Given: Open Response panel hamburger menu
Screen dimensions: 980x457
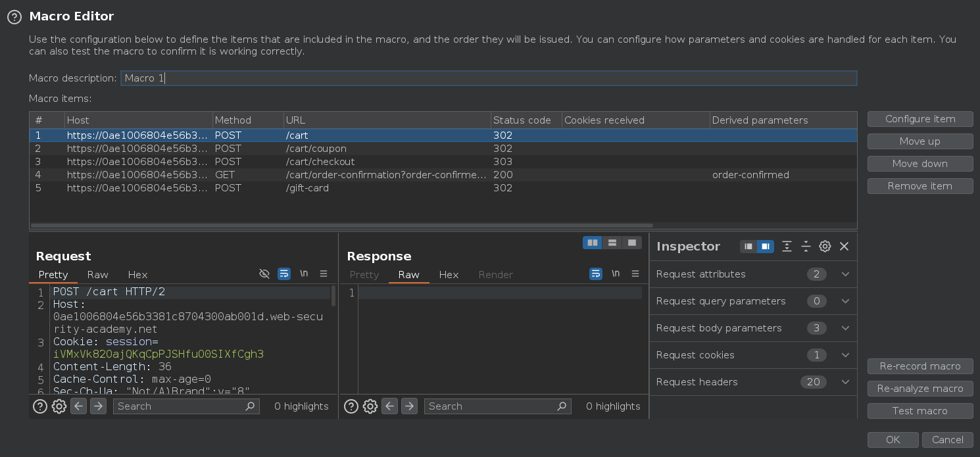Looking at the screenshot, I should click(x=635, y=274).
